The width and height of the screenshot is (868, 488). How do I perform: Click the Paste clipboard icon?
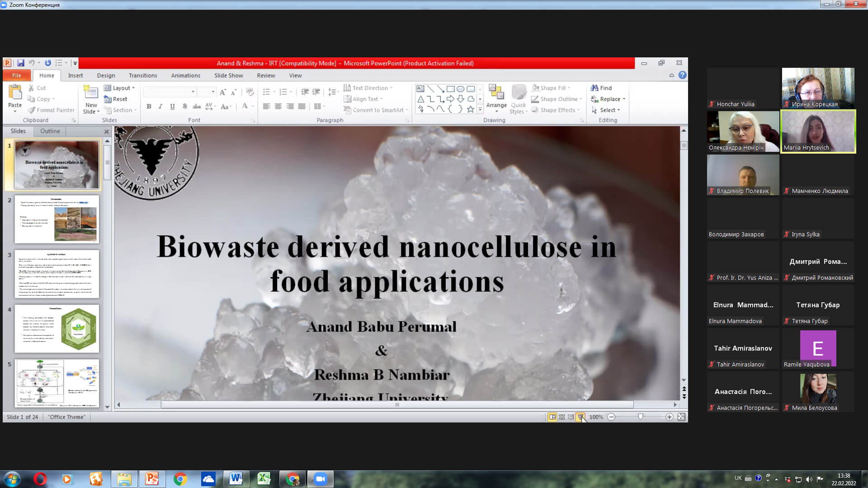pos(15,98)
